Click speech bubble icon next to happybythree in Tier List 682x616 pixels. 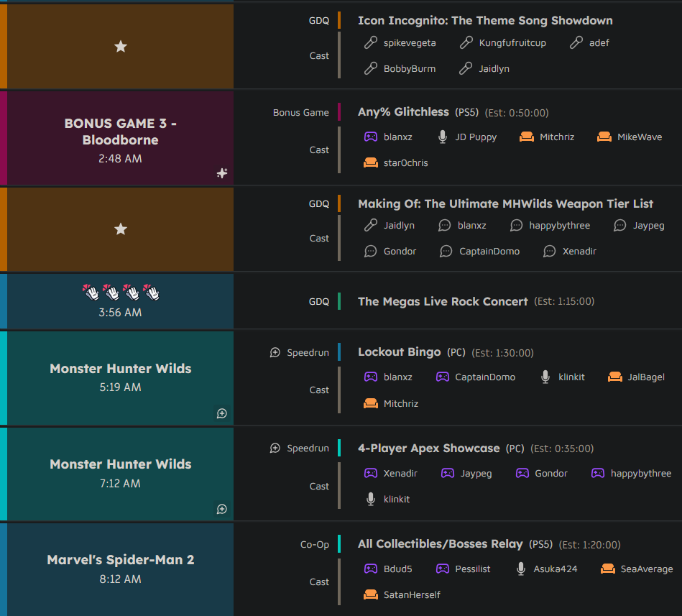[x=516, y=226]
